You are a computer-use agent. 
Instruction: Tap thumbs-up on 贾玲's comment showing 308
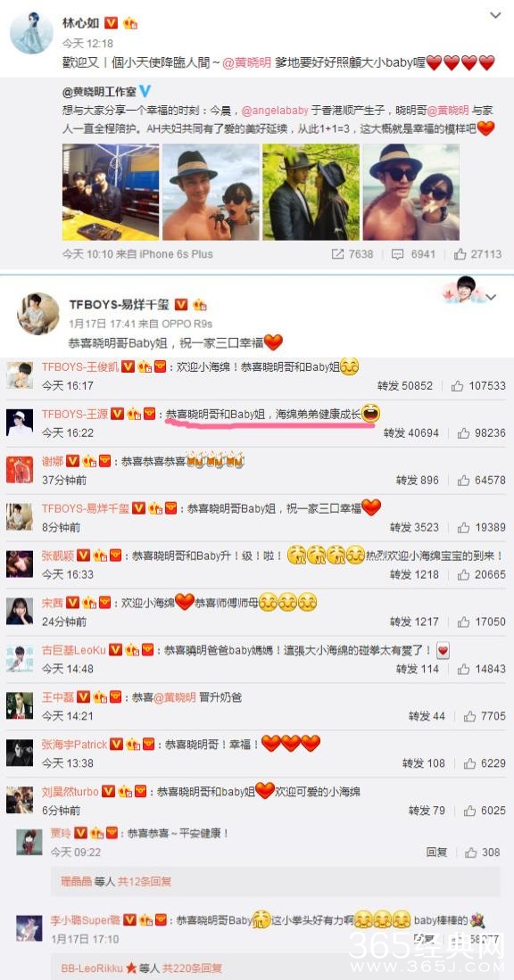click(471, 852)
